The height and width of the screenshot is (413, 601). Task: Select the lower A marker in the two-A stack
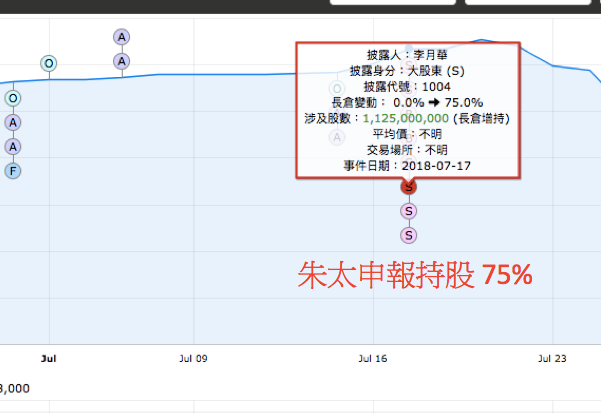click(x=121, y=61)
